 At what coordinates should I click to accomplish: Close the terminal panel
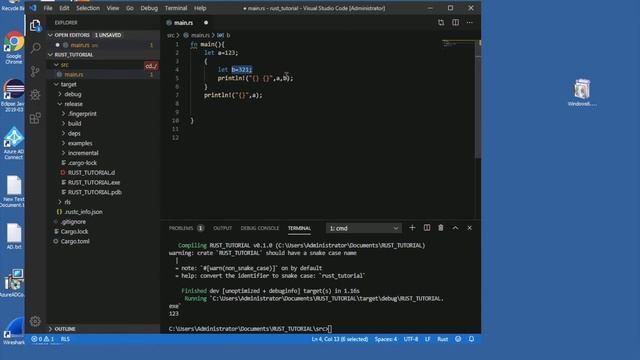click(x=470, y=228)
